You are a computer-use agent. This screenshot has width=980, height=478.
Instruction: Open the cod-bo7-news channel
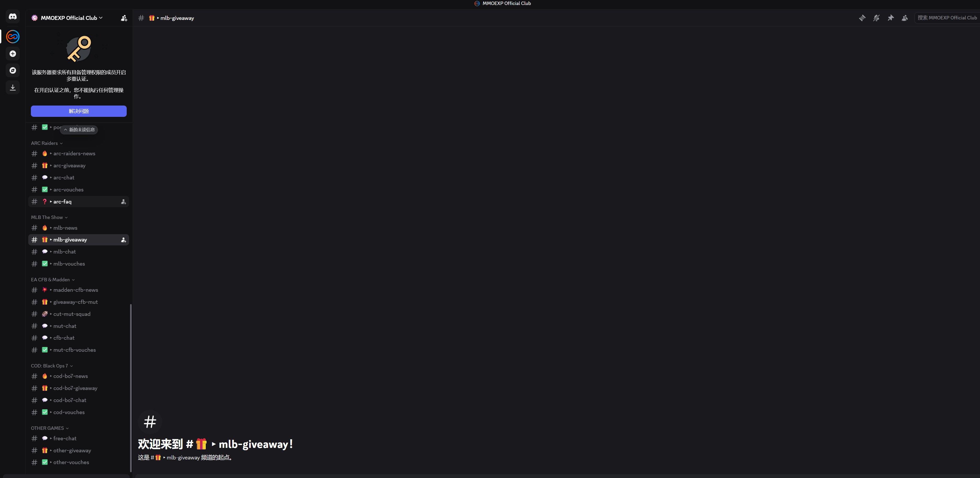(79, 376)
